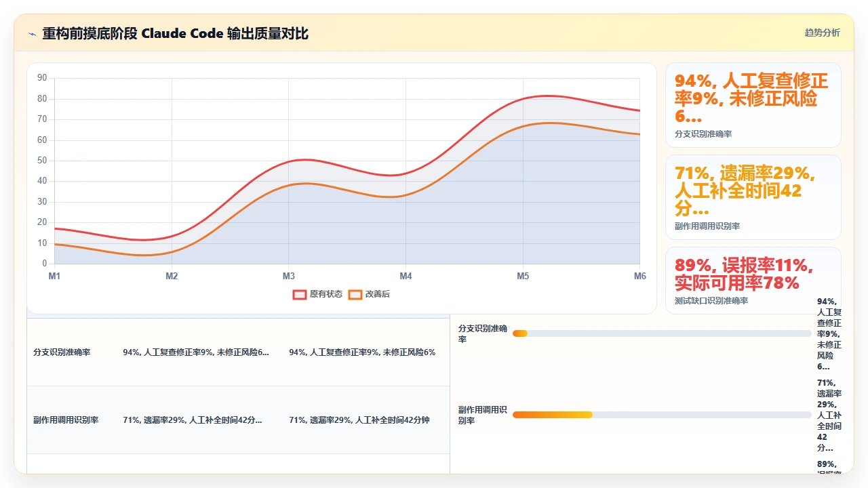This screenshot has height=488, width=868.
Task: Click the progress bar for 副作用调用识别率
Action: pyautogui.click(x=662, y=415)
